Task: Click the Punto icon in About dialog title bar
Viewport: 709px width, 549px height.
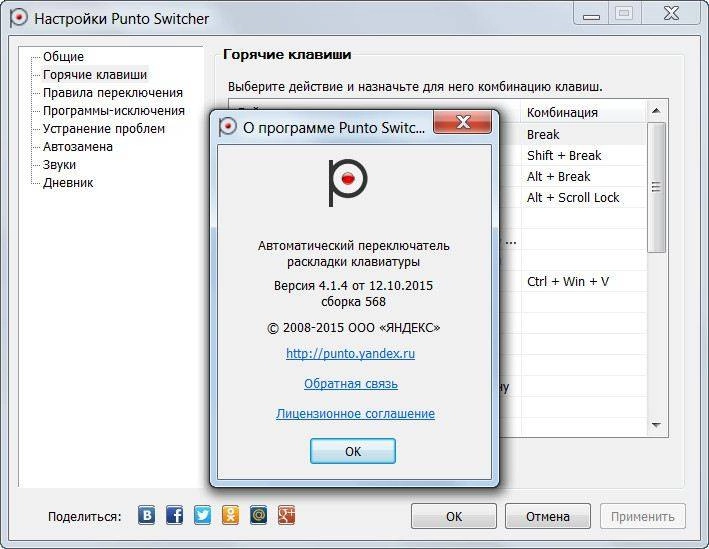Action: coord(227,127)
